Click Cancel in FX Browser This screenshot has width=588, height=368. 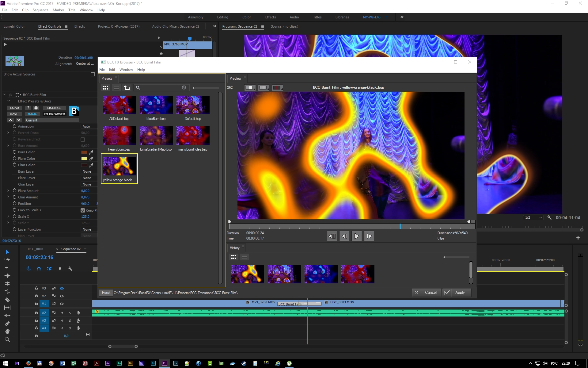427,293
